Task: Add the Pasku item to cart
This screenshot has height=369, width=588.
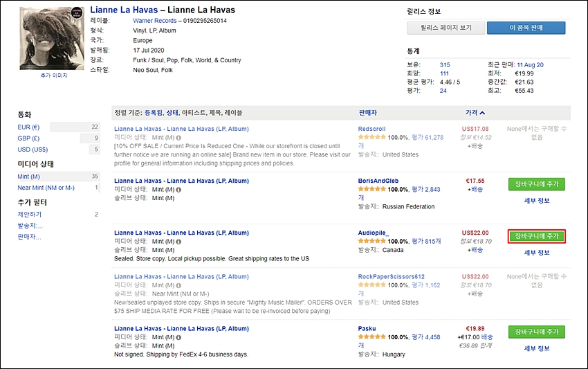Action: [x=537, y=332]
